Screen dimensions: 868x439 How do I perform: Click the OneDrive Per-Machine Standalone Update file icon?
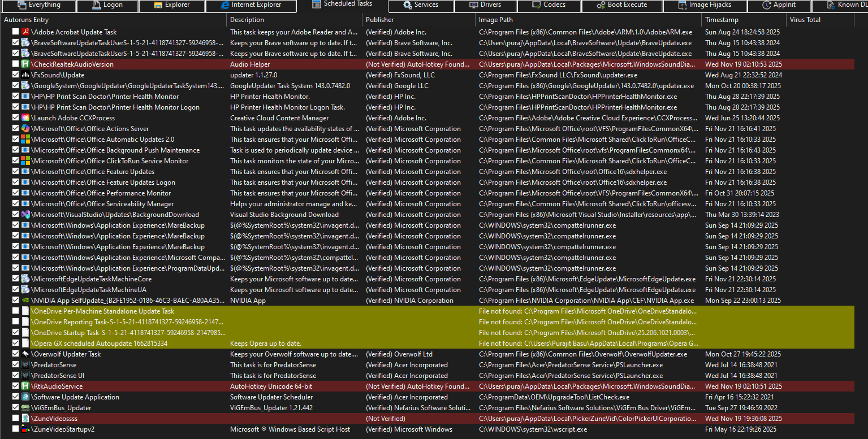click(x=25, y=311)
